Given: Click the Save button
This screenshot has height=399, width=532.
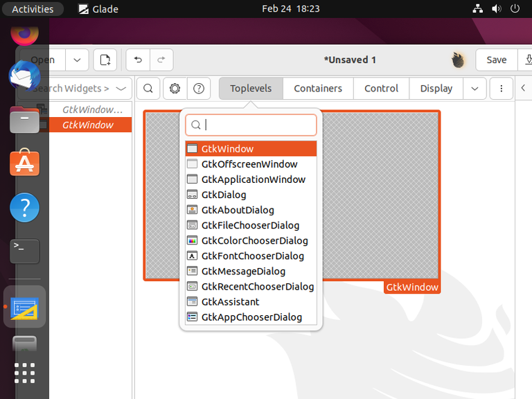Looking at the screenshot, I should (497, 60).
